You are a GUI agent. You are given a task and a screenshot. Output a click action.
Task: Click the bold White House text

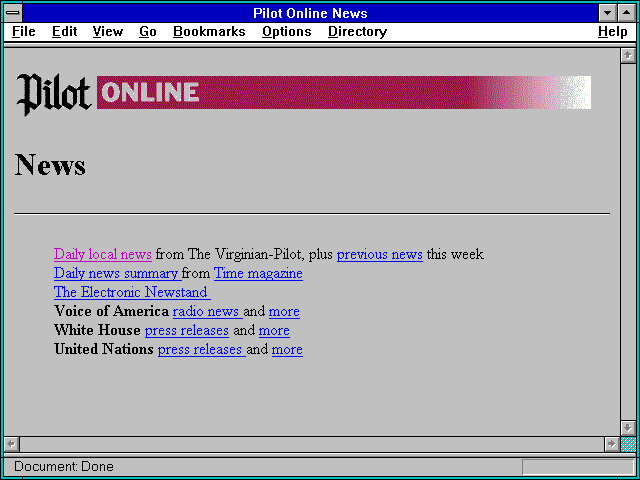(x=97, y=330)
